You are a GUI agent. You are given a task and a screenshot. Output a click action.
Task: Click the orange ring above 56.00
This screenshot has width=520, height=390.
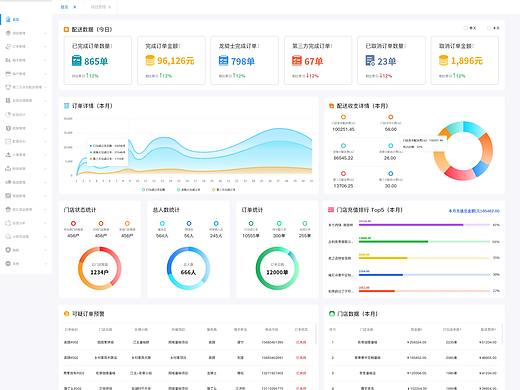click(x=391, y=117)
